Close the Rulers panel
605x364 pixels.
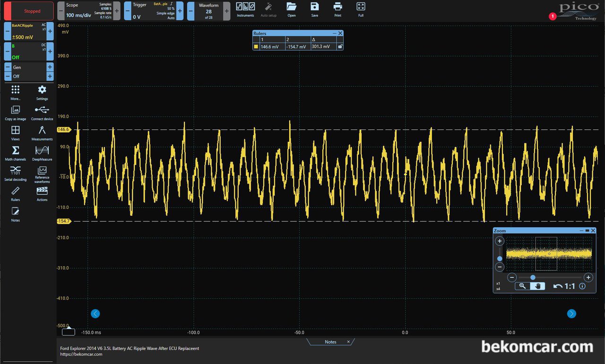click(340, 33)
